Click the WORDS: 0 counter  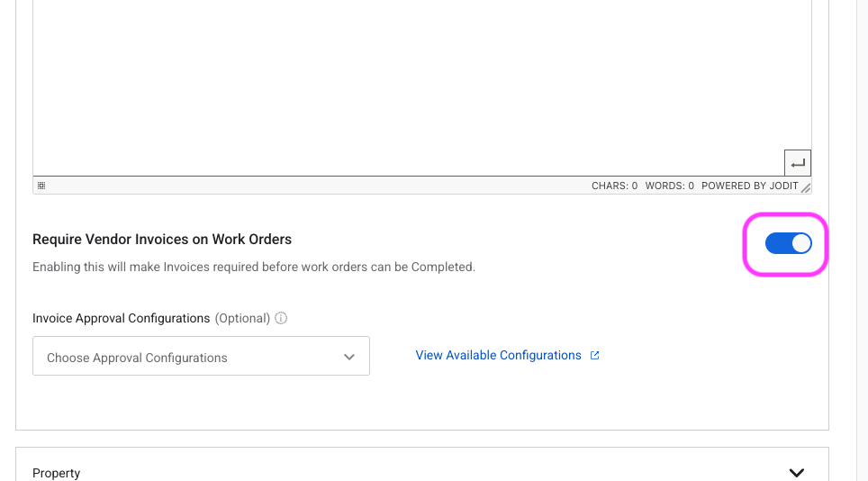pyautogui.click(x=669, y=186)
